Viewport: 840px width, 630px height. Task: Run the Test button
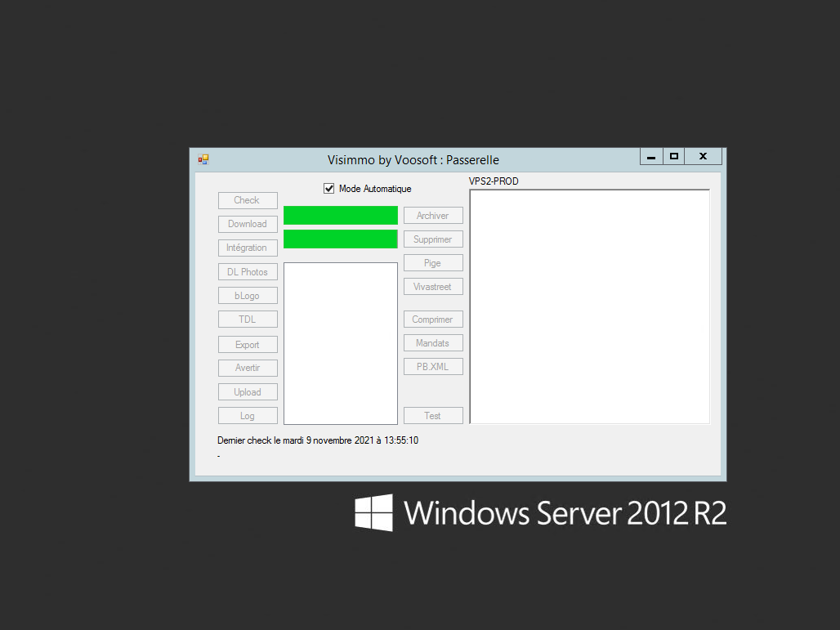tap(433, 416)
